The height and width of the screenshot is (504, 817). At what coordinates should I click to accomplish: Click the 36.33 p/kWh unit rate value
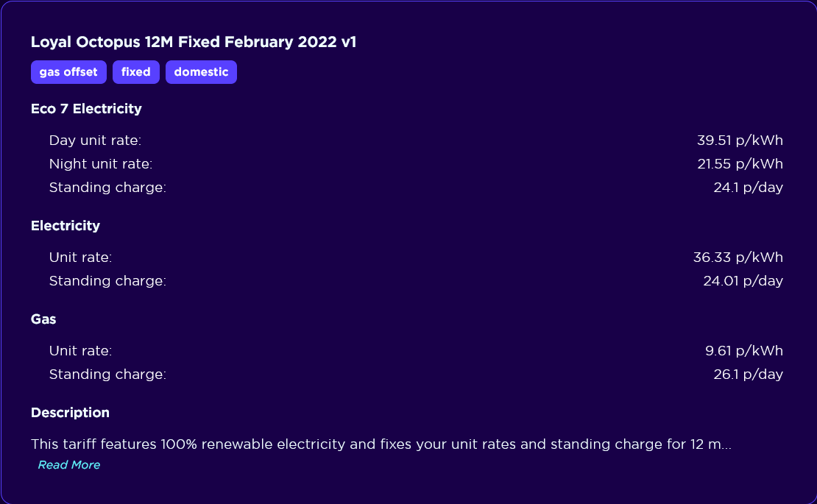[x=738, y=258]
